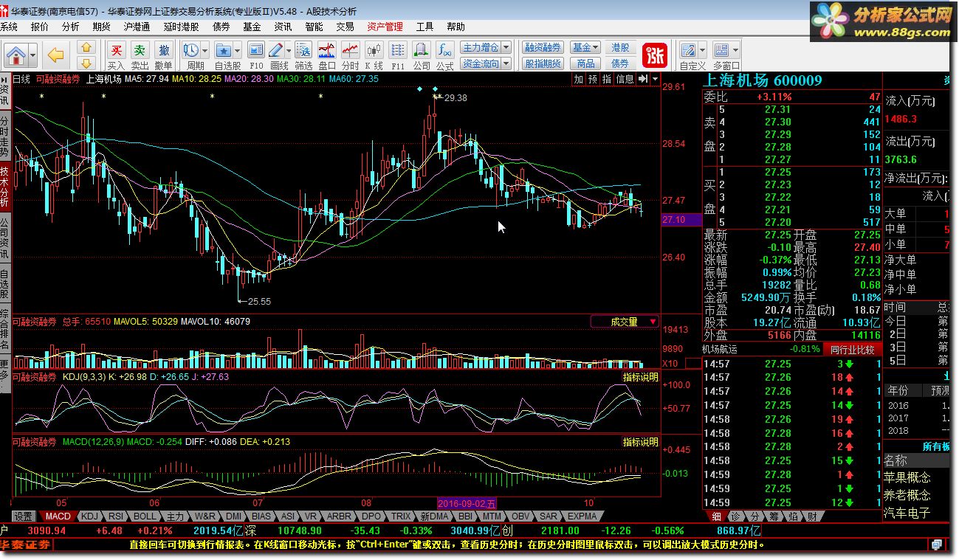Toggle the 加 chart overlay button
This screenshot has height=560, width=959.
pos(579,79)
